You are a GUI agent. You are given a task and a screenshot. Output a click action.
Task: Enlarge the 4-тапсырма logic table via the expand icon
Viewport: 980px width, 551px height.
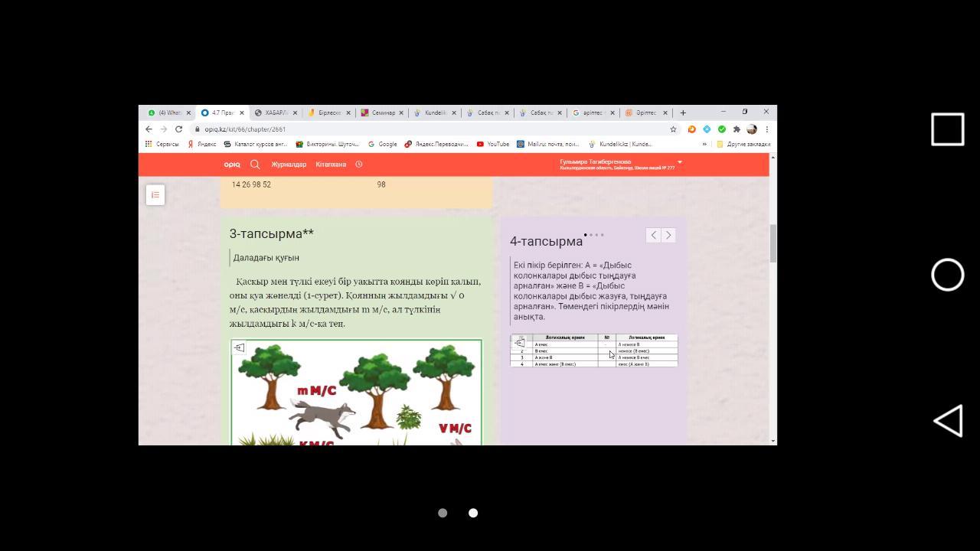pos(521,342)
